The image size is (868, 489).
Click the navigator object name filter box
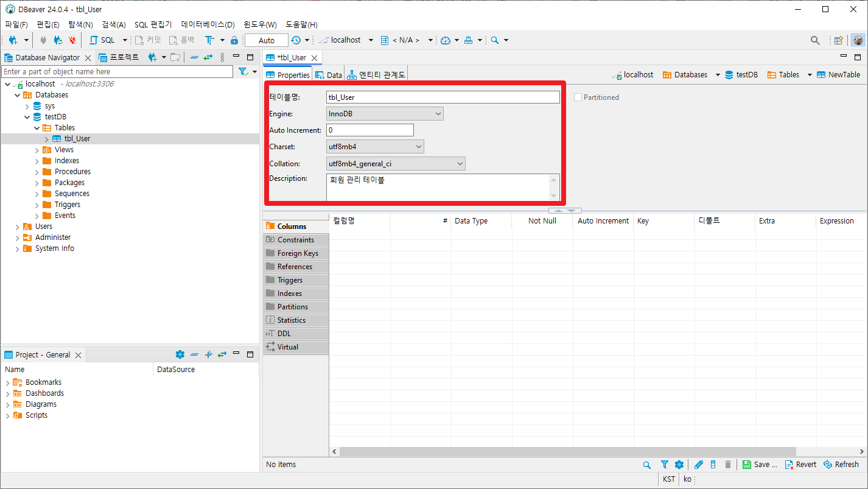(117, 72)
